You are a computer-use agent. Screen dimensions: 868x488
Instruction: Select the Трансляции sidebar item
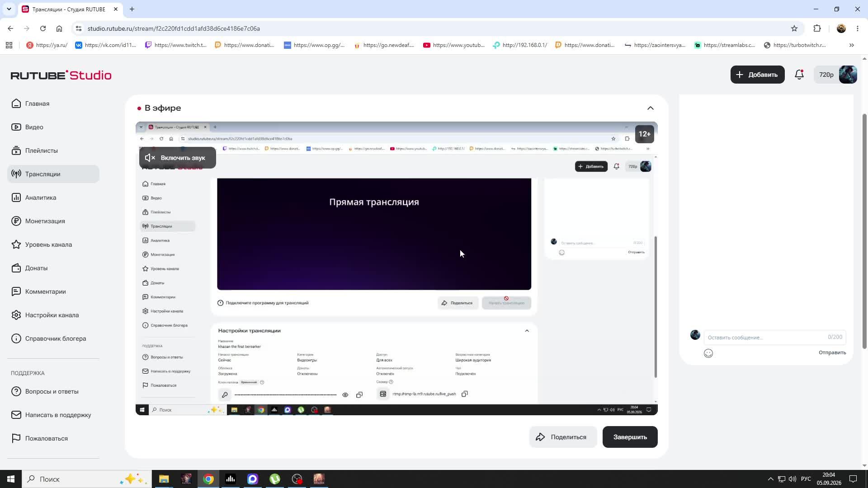pos(53,174)
